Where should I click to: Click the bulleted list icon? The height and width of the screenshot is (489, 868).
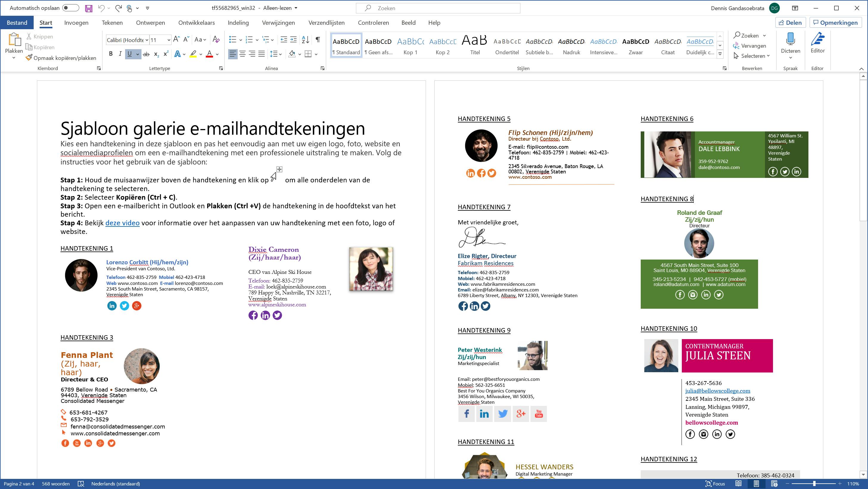coord(233,40)
